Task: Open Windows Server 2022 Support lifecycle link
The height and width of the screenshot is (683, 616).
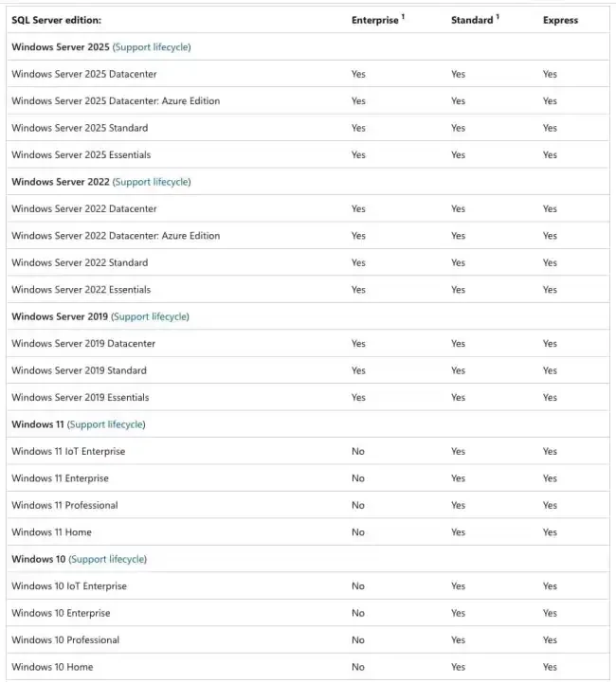Action: tap(152, 182)
